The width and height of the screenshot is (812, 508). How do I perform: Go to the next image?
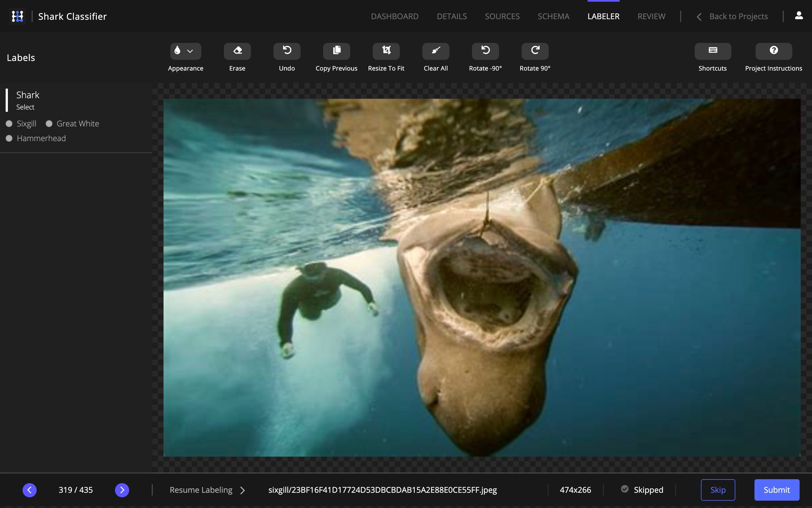[122, 490]
